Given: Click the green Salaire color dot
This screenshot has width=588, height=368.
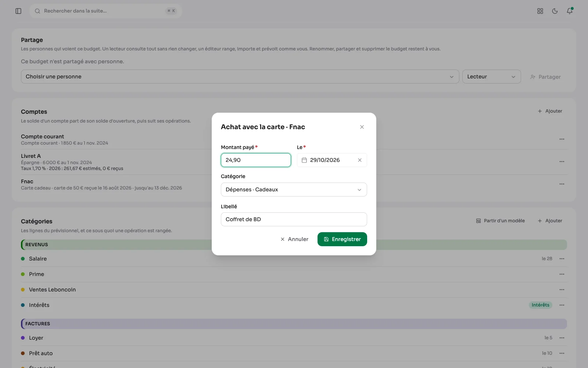Looking at the screenshot, I should pyautogui.click(x=23, y=259).
